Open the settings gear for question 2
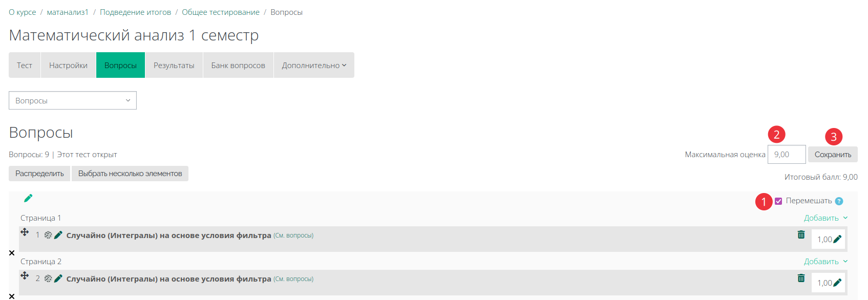Viewport: 868px width, 300px height. point(48,278)
